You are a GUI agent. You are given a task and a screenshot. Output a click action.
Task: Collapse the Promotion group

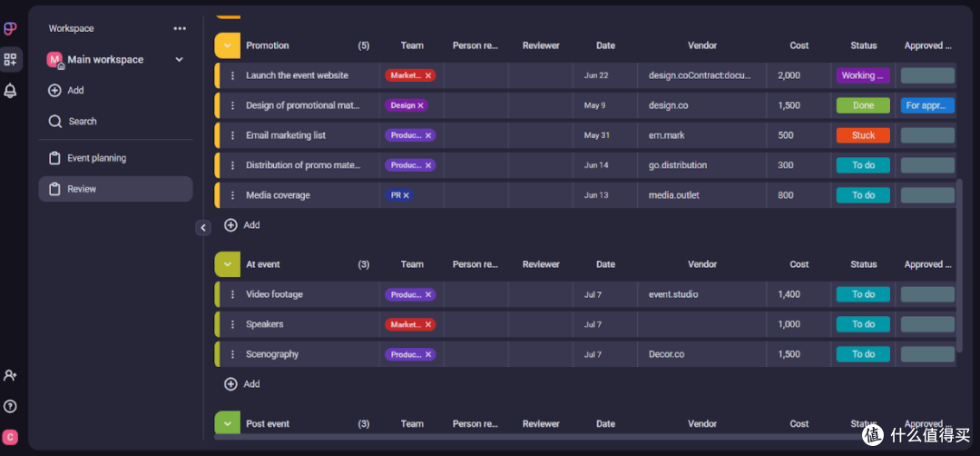[x=228, y=45]
